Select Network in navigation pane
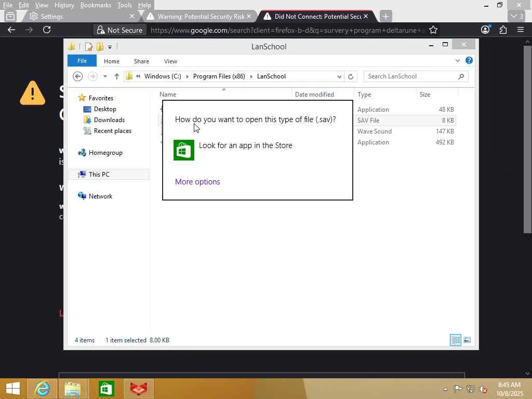 [x=100, y=196]
